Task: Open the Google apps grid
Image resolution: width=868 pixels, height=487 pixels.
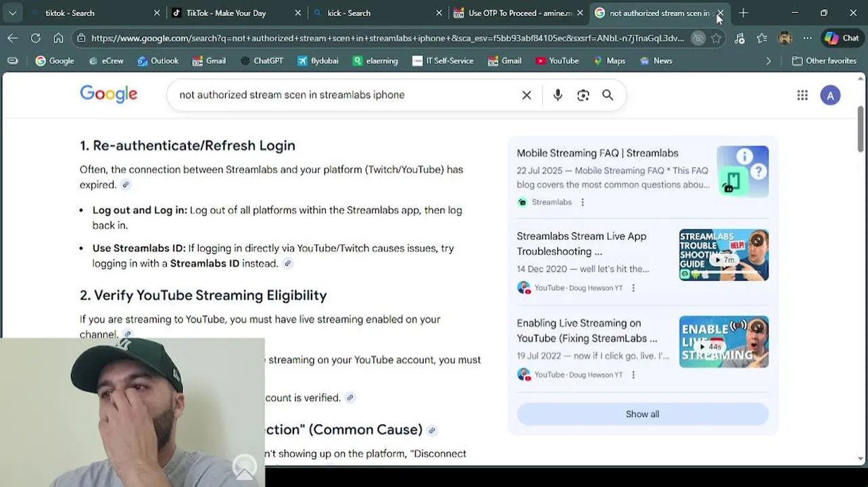Action: pos(802,95)
